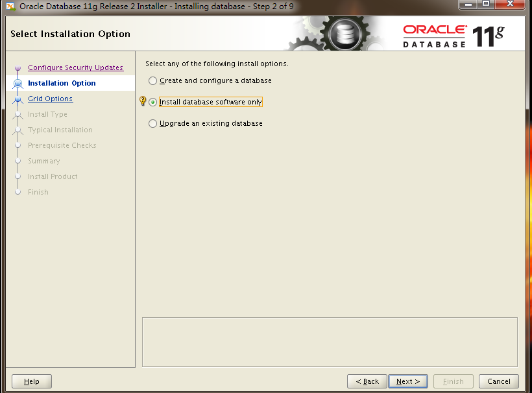Click the Configure Security Updates step bullet
The height and width of the screenshot is (393, 532).
coord(18,68)
